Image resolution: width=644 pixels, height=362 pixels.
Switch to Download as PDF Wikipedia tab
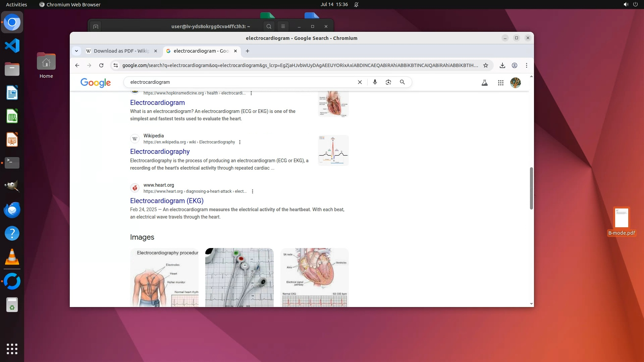(x=121, y=51)
